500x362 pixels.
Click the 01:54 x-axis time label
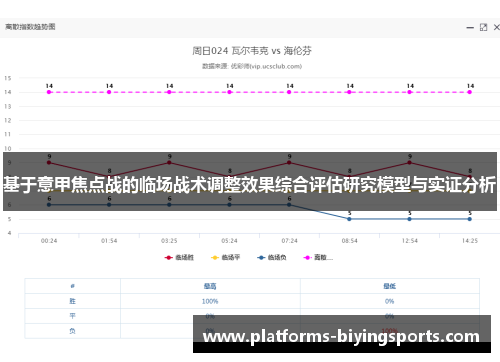109,241
